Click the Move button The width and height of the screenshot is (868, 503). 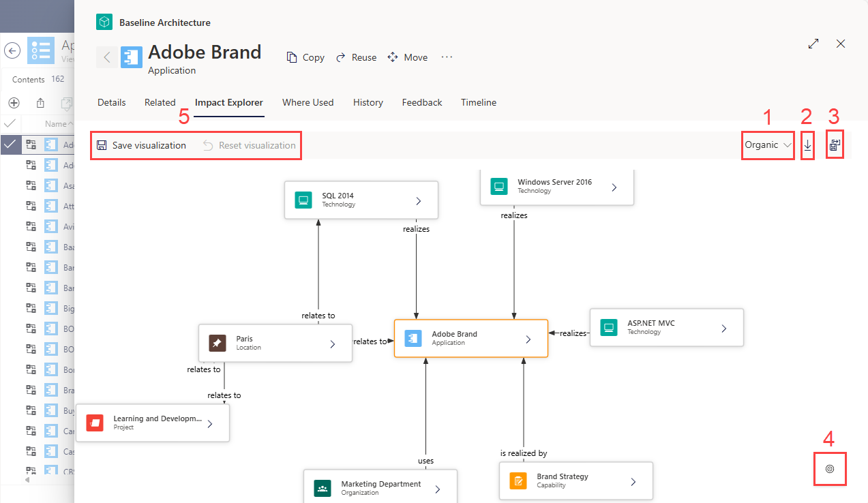408,57
